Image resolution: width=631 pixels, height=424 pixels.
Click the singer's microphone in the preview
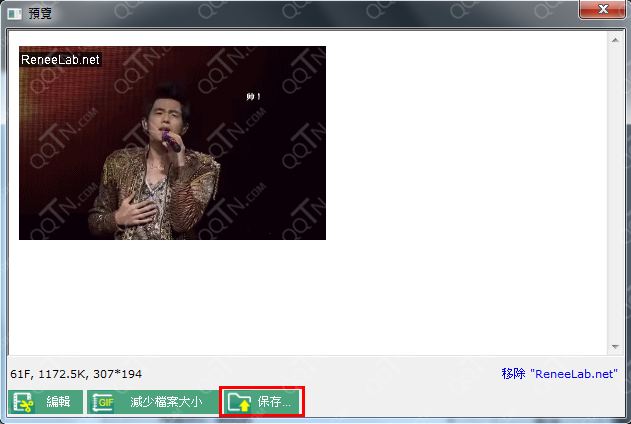click(173, 143)
